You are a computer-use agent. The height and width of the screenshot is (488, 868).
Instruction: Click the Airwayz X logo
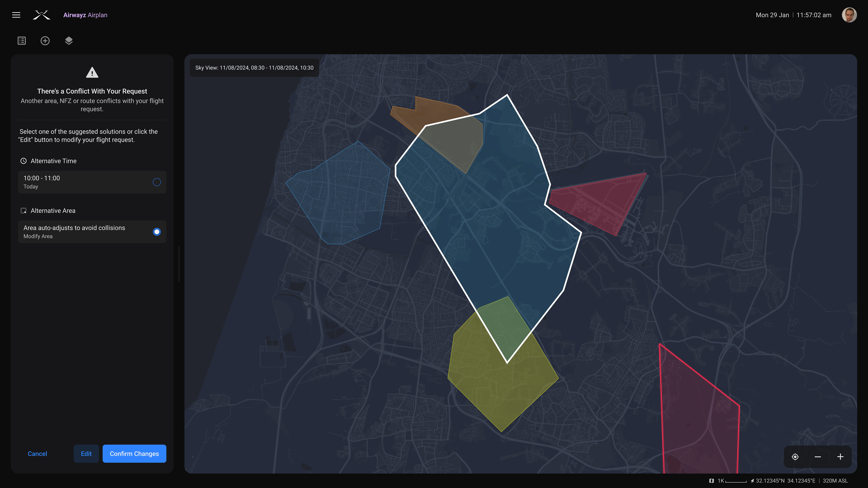pos(41,15)
